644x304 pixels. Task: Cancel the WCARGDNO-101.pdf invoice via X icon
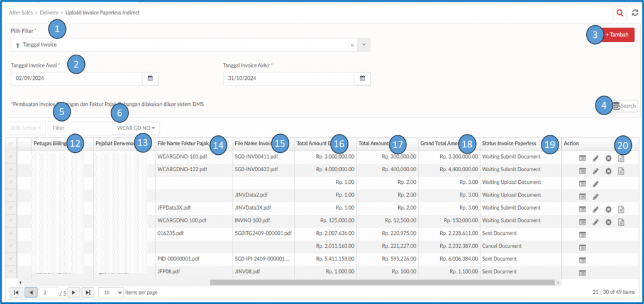point(609,158)
